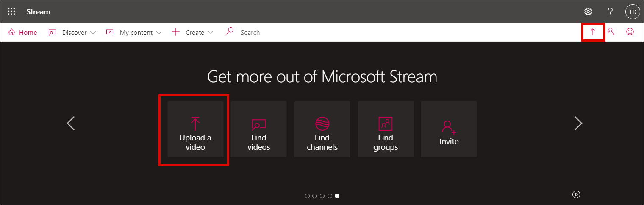Image resolution: width=644 pixels, height=205 pixels.
Task: Click the carousel play button
Action: pyautogui.click(x=576, y=194)
